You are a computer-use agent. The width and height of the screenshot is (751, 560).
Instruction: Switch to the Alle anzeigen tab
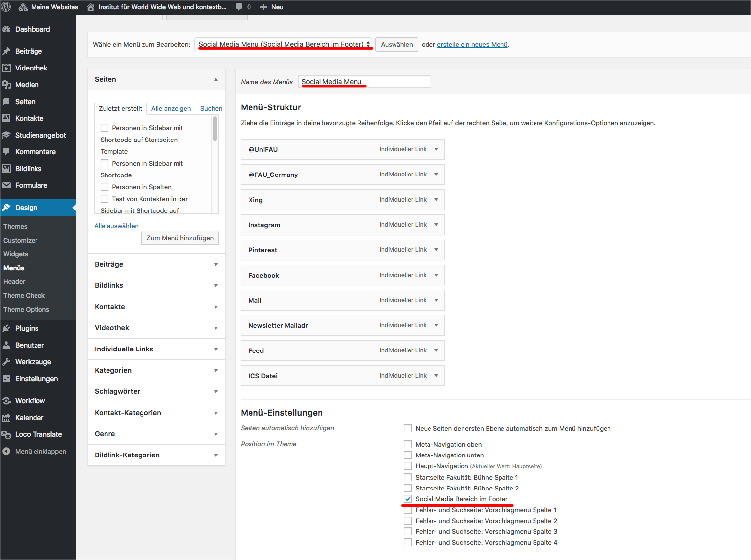171,108
